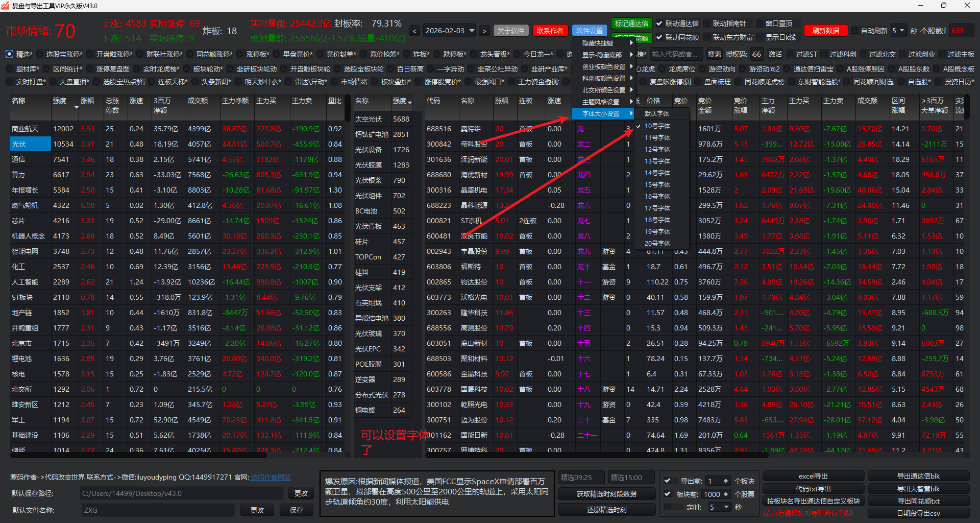
Task: Enable the 自动刷新 checkbox
Action: (854, 31)
